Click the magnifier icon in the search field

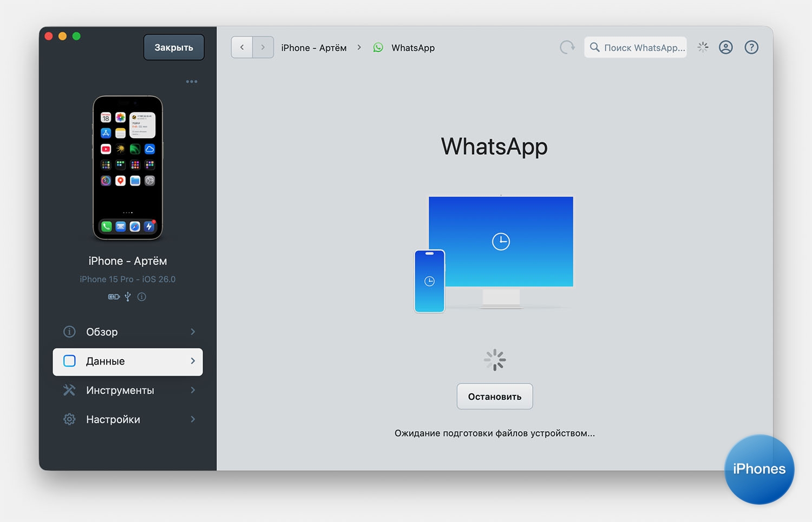594,47
